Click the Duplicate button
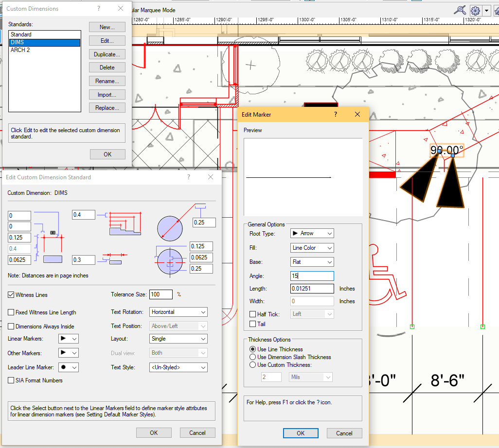This screenshot has width=499, height=448. coord(107,54)
